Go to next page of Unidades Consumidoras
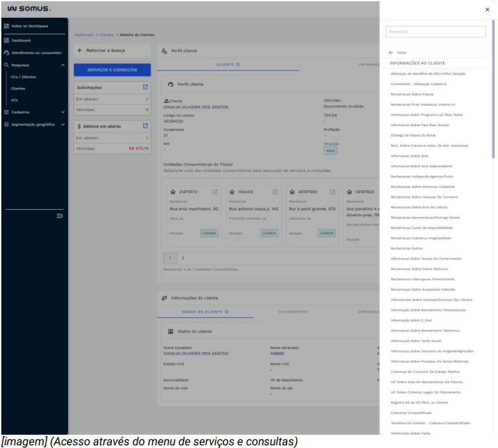The height and width of the screenshot is (448, 498). (x=183, y=258)
